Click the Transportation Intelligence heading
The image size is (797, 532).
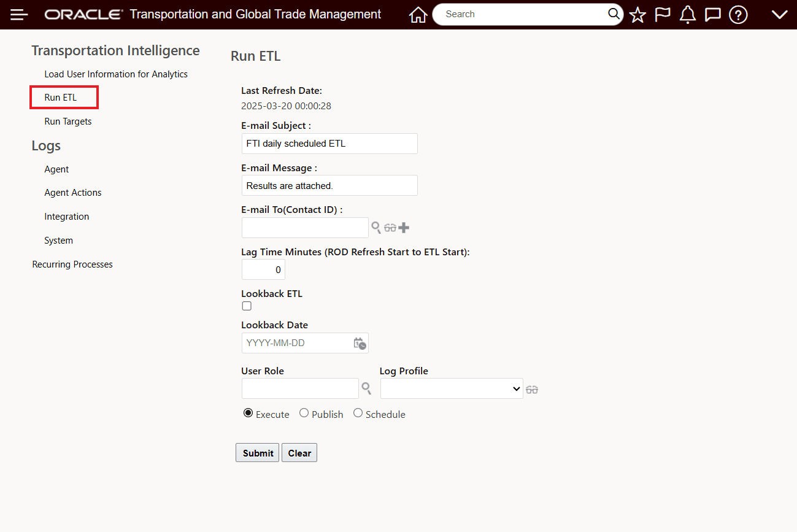click(116, 50)
